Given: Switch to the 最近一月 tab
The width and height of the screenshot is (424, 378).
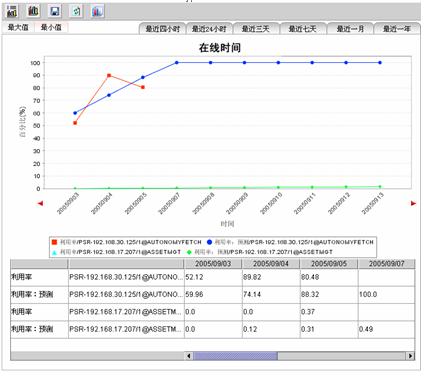Looking at the screenshot, I should (x=350, y=29).
